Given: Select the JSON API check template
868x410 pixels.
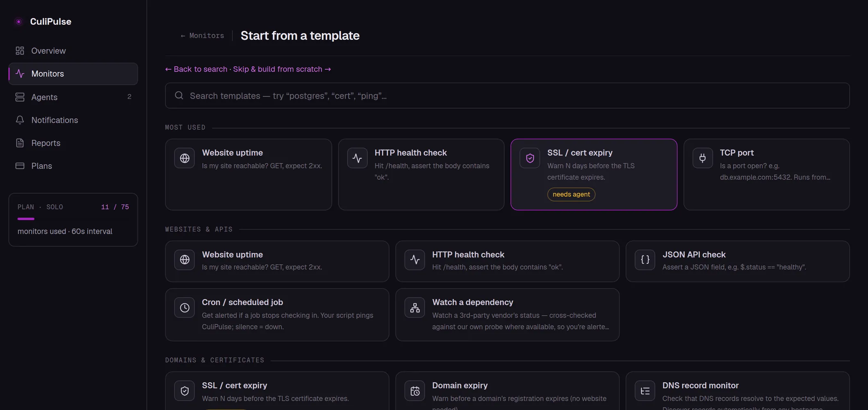Looking at the screenshot, I should click(737, 261).
